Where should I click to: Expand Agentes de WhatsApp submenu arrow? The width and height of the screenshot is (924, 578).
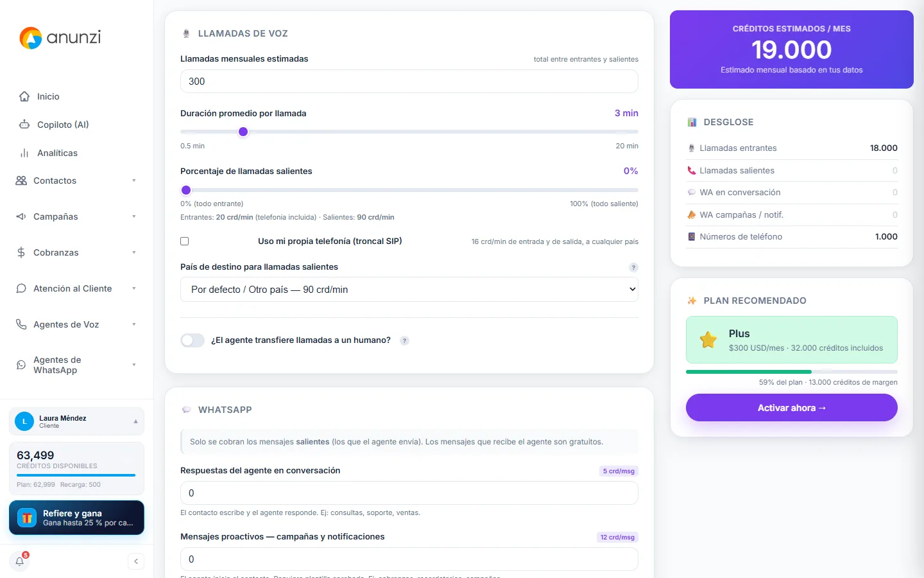click(x=134, y=365)
